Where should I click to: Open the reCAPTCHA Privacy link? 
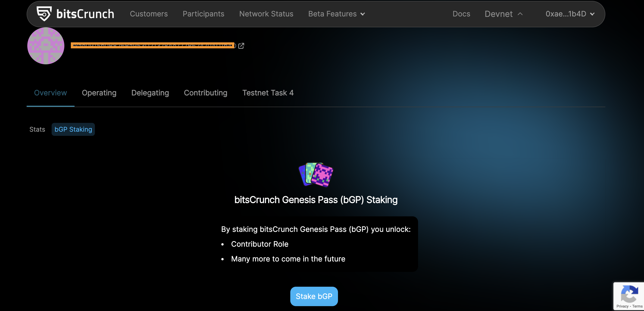pos(622,306)
